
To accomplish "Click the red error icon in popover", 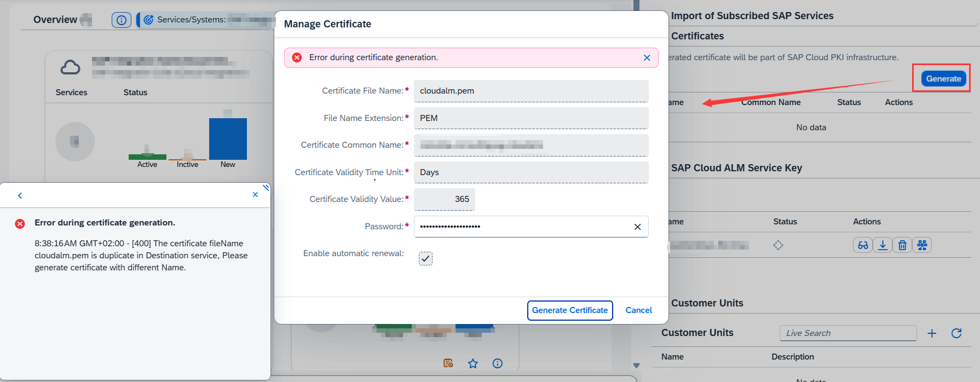I will pos(20,223).
